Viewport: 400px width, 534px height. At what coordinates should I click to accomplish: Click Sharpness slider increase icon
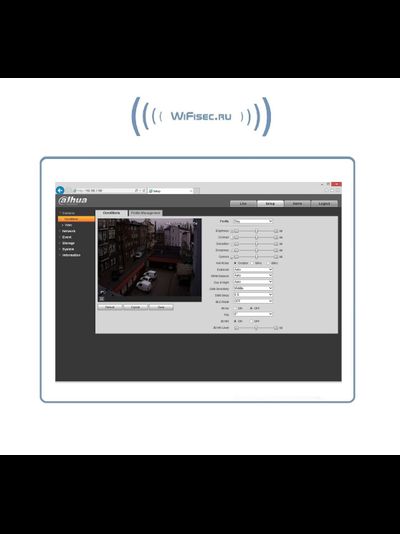[x=276, y=250]
